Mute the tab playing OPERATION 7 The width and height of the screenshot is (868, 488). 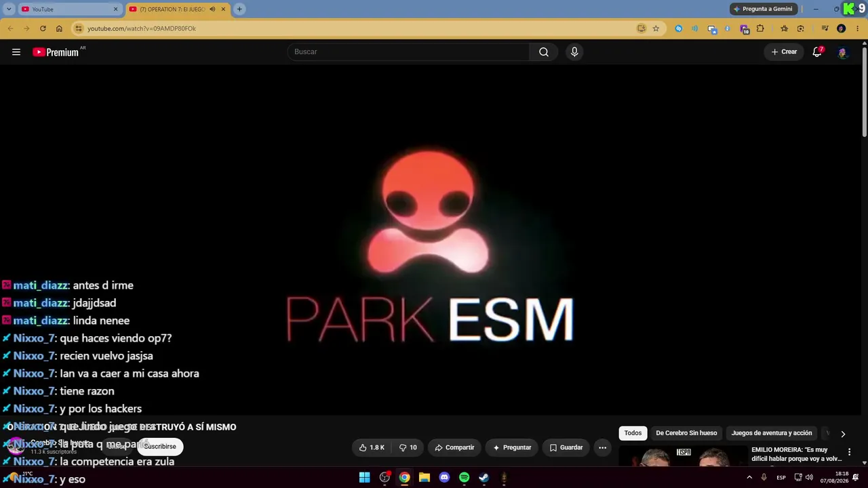tap(212, 9)
